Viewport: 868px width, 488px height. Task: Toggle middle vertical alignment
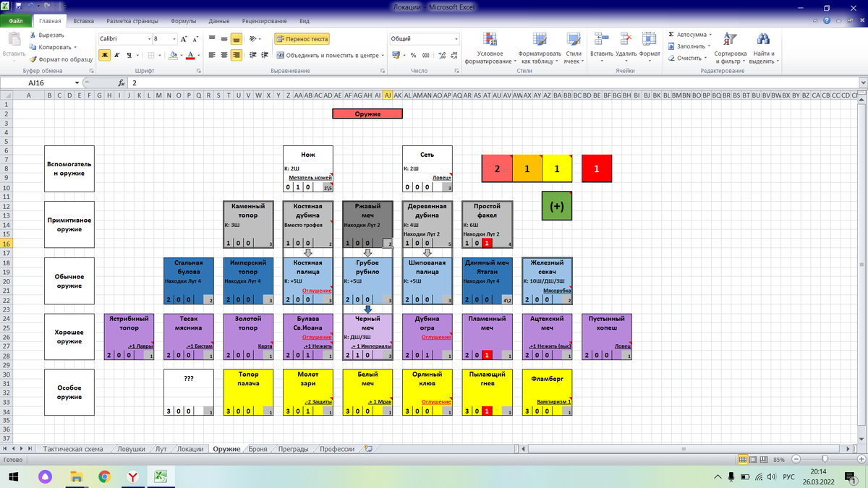(225, 39)
